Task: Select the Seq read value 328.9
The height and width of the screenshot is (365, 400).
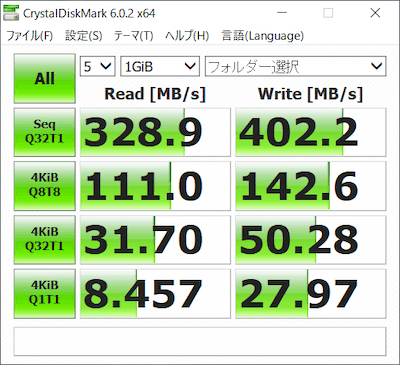Action: coord(155,132)
